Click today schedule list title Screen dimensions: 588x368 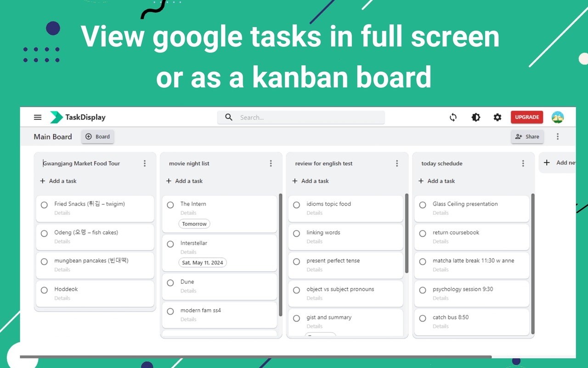[442, 163]
